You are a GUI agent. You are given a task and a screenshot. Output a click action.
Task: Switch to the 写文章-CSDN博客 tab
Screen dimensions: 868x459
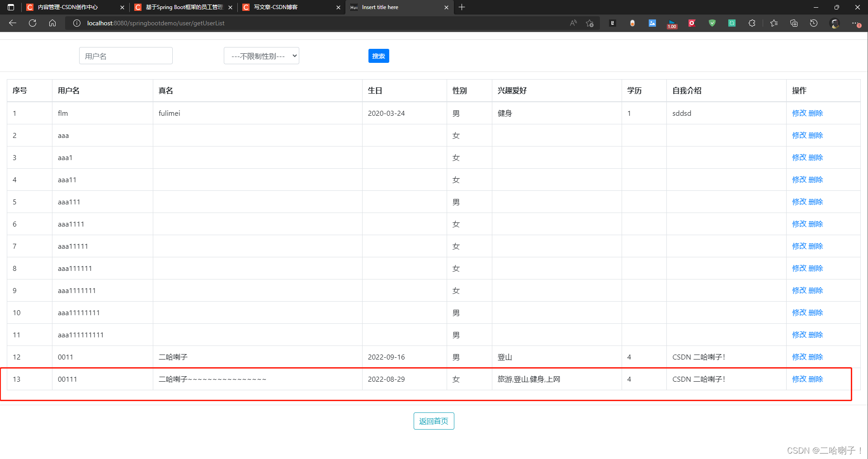tap(276, 7)
